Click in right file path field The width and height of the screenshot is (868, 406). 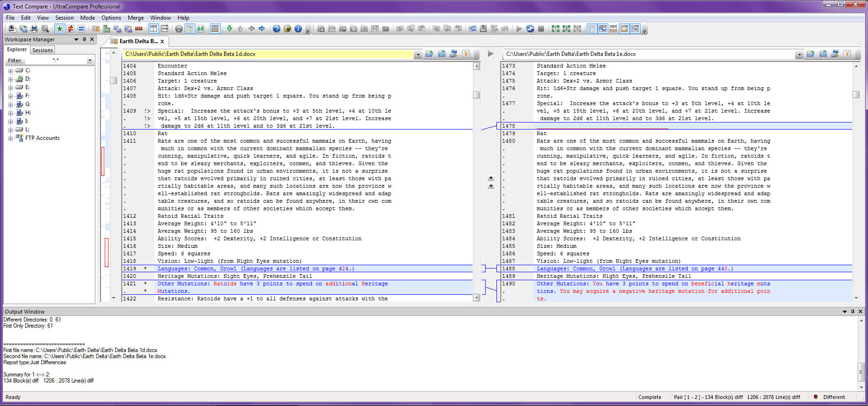[x=650, y=54]
